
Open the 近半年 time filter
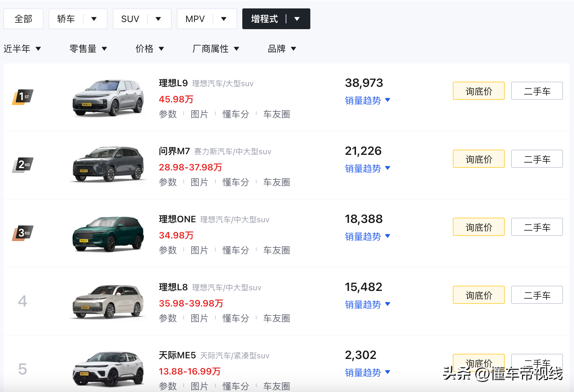tap(22, 49)
